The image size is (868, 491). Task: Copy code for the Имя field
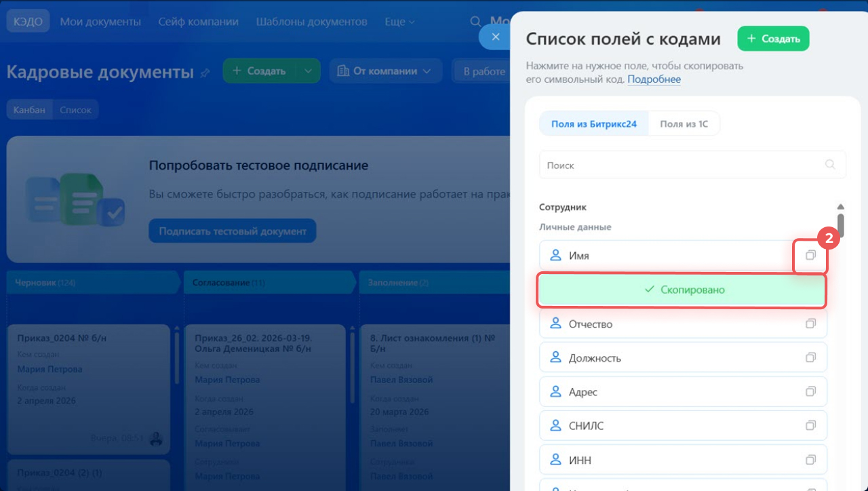(810, 256)
